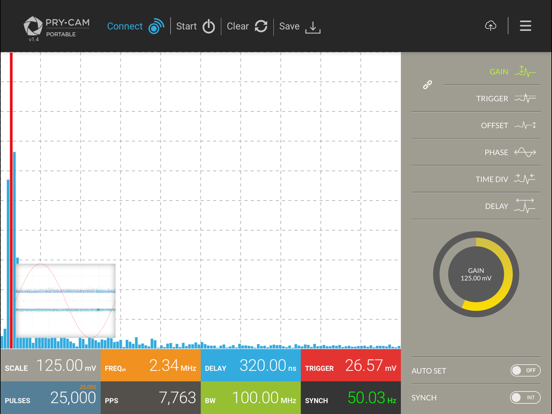The image size is (552, 414).
Task: Click the Clear refresh arrows icon
Action: [x=261, y=26]
